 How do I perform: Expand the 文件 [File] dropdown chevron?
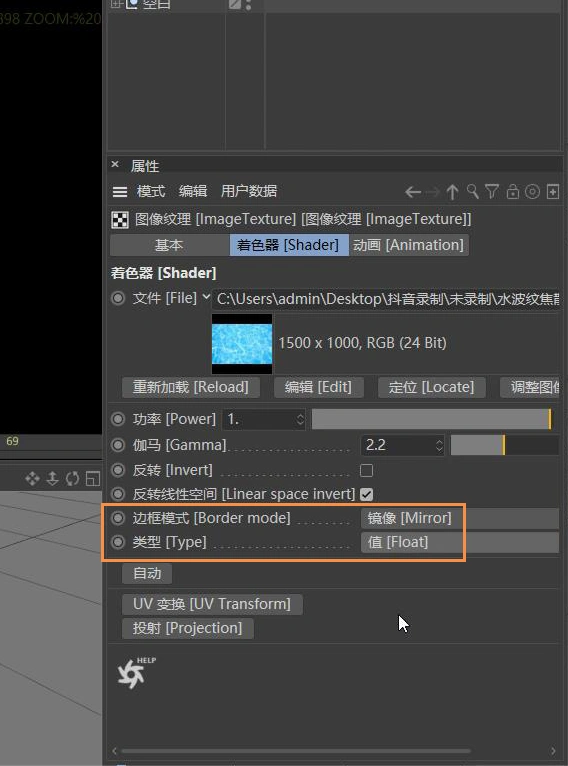206,297
